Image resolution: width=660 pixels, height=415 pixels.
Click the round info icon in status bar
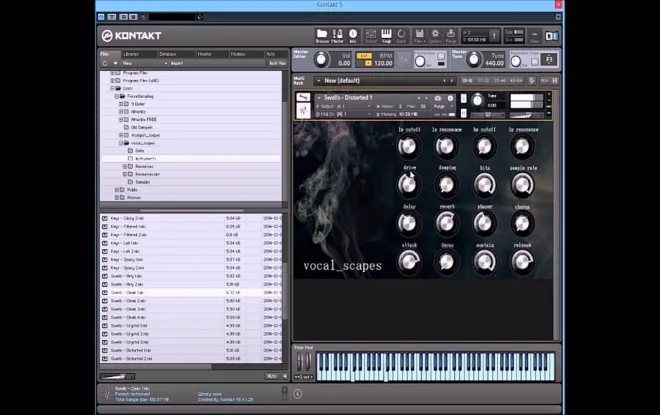[297, 394]
